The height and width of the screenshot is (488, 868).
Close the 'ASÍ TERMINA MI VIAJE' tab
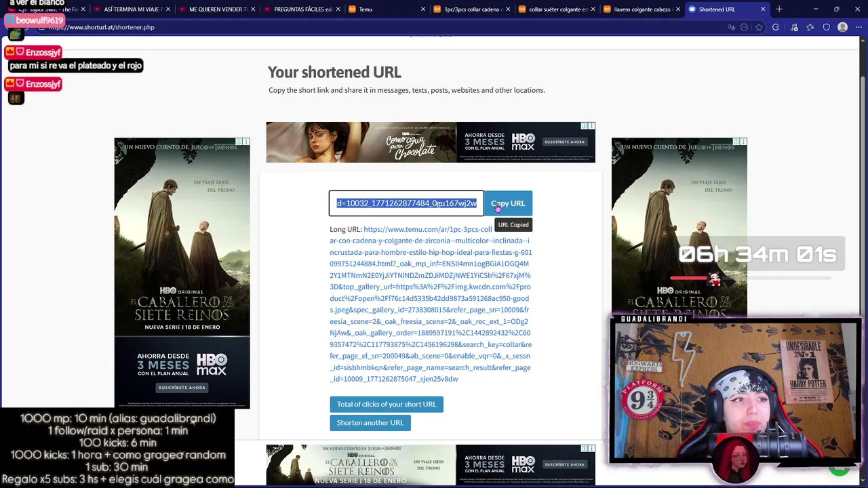coord(168,9)
